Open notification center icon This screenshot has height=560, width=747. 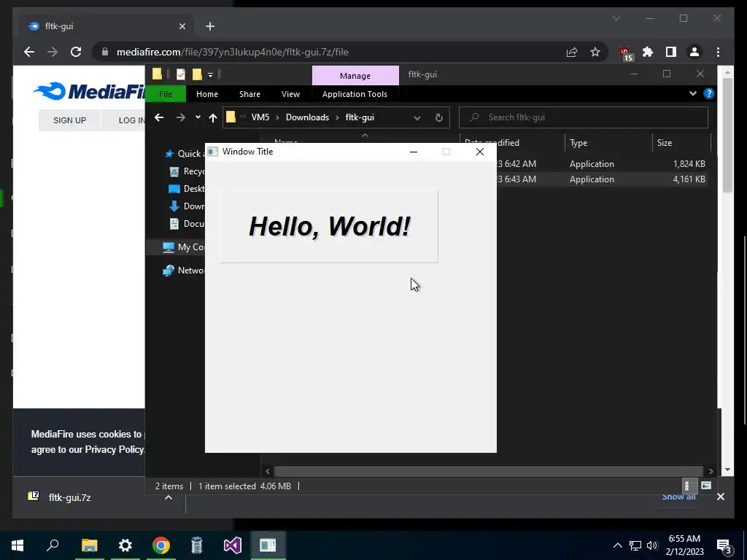pyautogui.click(x=725, y=547)
